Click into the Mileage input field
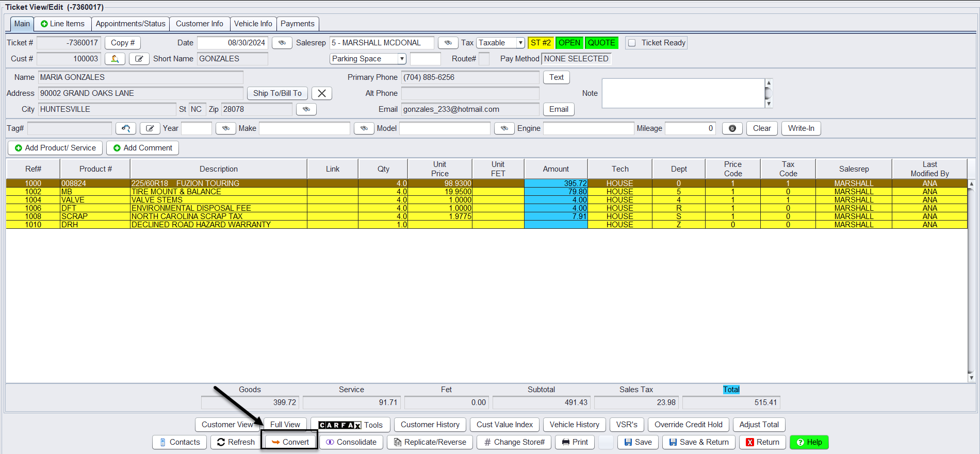Image resolution: width=980 pixels, height=454 pixels. (x=690, y=128)
